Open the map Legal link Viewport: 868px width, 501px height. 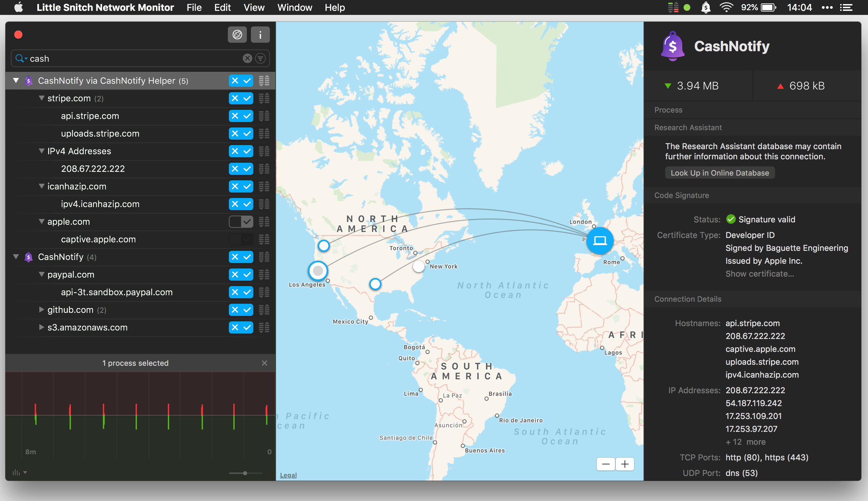point(288,475)
